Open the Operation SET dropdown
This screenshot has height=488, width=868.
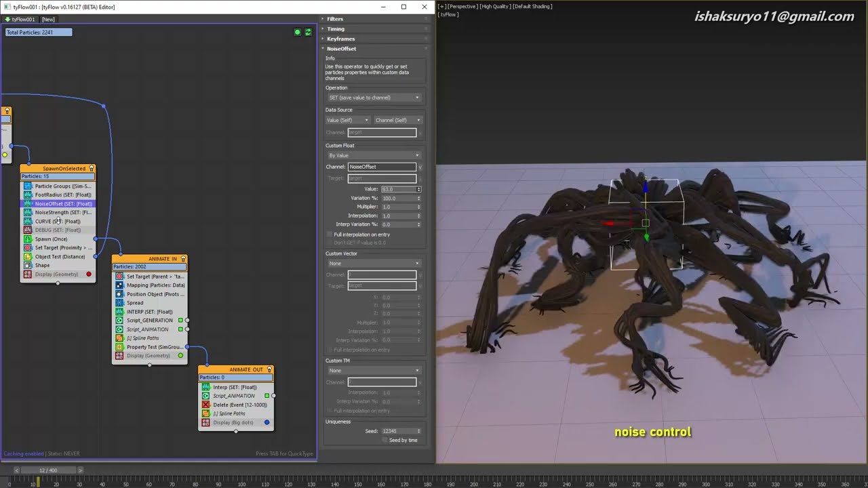click(x=374, y=98)
